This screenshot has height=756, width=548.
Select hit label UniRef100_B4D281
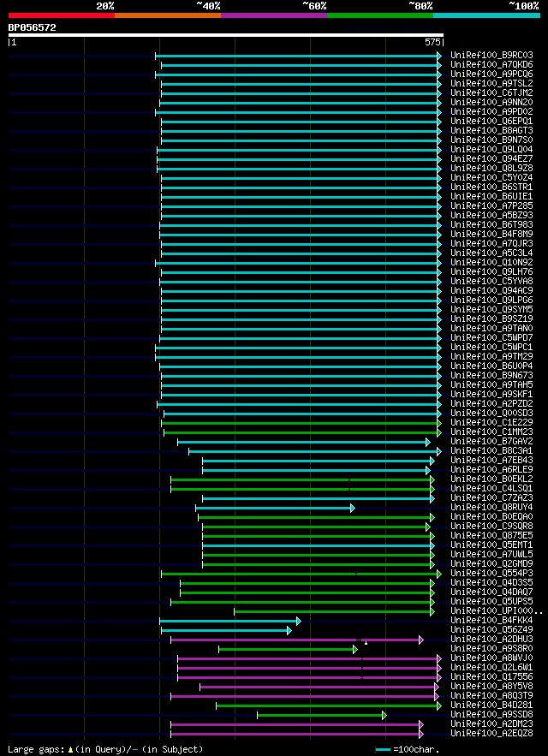pos(491,705)
